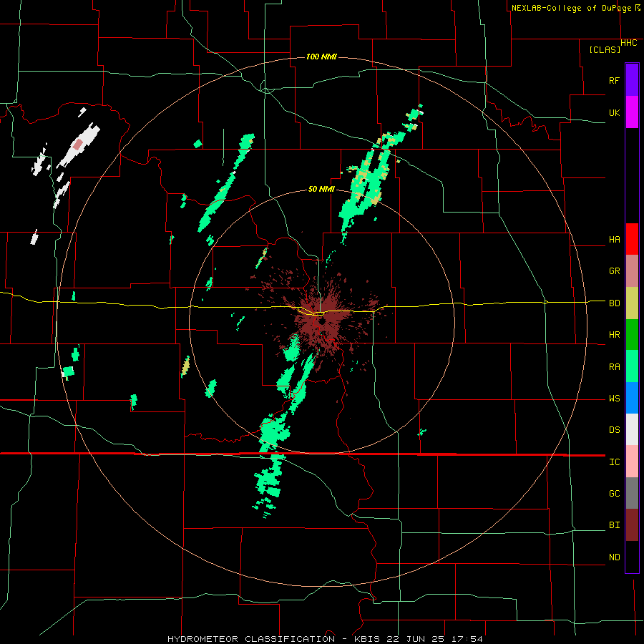Click the IC light pink legend swatch
The width and height of the screenshot is (644, 644).
pyautogui.click(x=632, y=462)
